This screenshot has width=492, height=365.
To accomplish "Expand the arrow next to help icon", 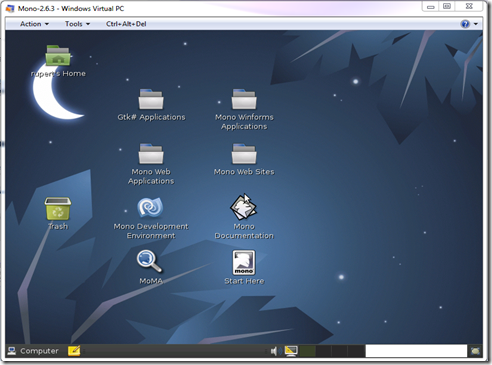I will [x=476, y=24].
